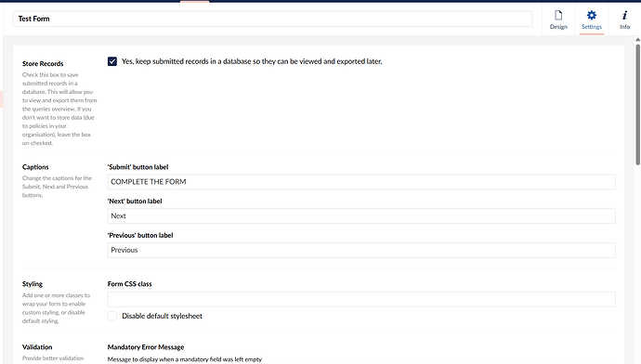Click the "'Previous' button label" caption
Image resolution: width=641 pixels, height=364 pixels.
[x=140, y=235]
